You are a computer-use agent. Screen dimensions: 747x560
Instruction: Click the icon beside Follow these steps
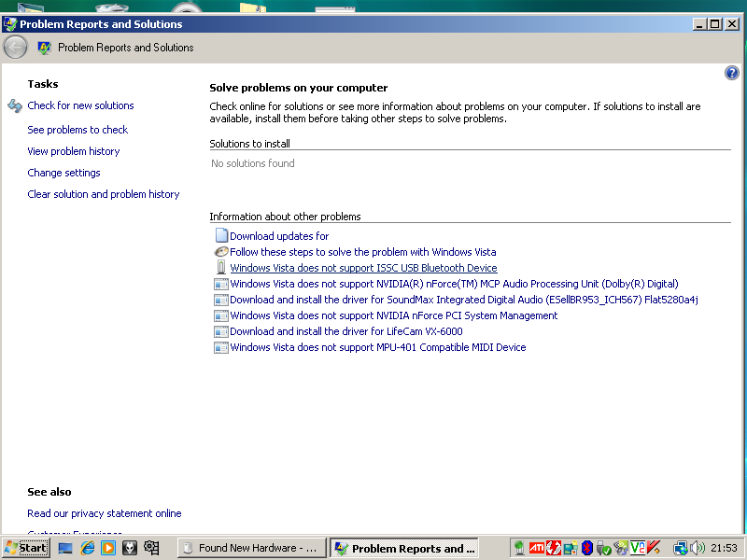(221, 252)
